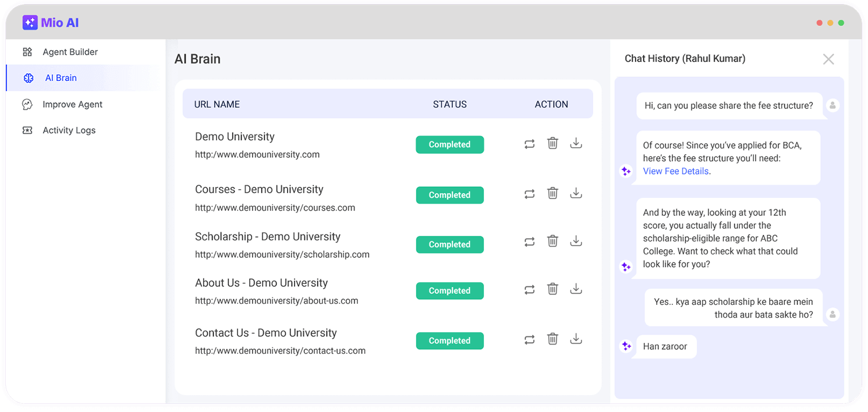The width and height of the screenshot is (868, 412).
Task: Select AI Brain sidebar item
Action: pyautogui.click(x=61, y=78)
